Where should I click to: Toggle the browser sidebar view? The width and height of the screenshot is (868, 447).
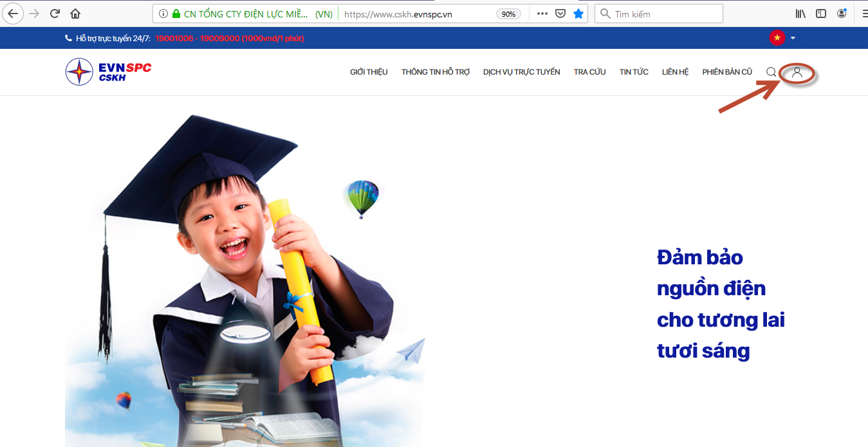pos(821,14)
